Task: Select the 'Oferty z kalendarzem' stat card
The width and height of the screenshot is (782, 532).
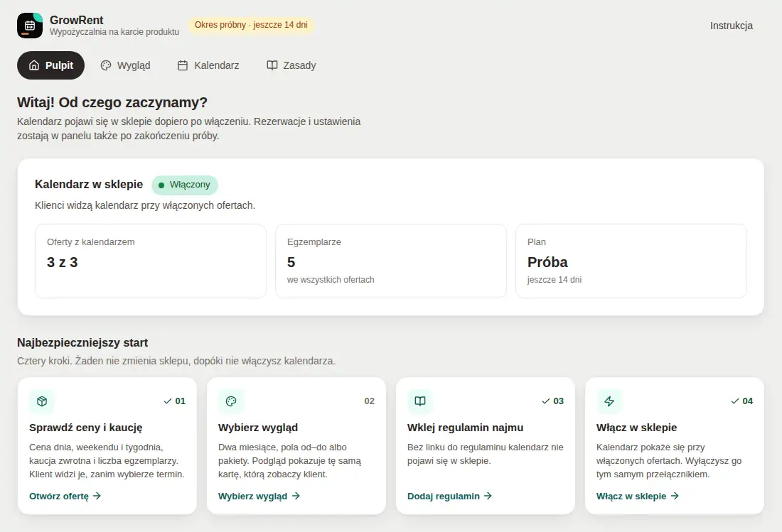Action: tap(151, 261)
